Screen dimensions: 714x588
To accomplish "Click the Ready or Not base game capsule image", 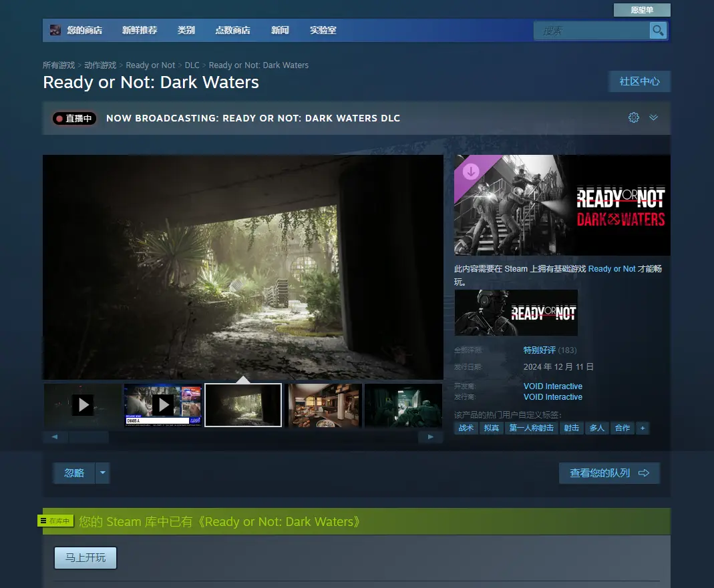I will 516,312.
